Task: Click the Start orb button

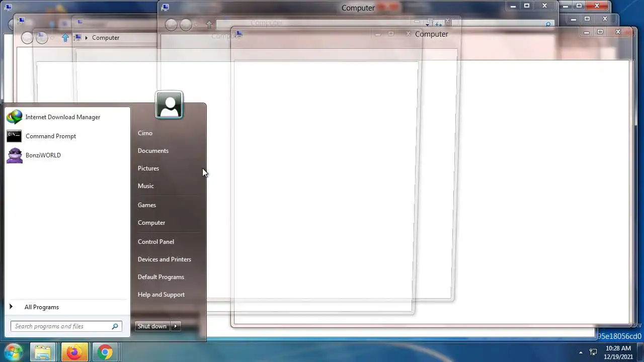Action: (13, 352)
